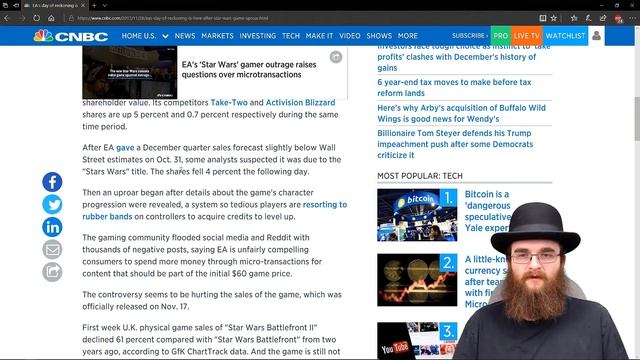Screen dimensions: 640x360
Task: Reload the page with refresh icon
Action: click(36, 18)
